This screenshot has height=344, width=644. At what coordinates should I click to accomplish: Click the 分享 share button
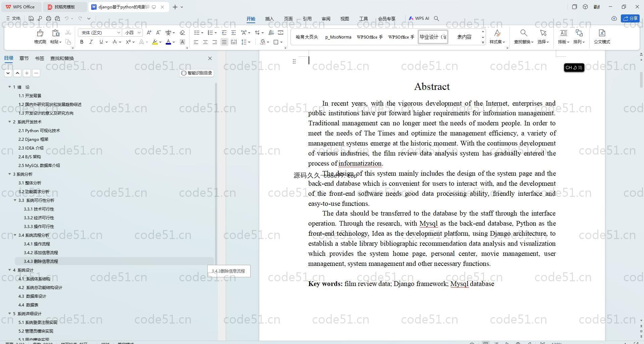(630, 18)
